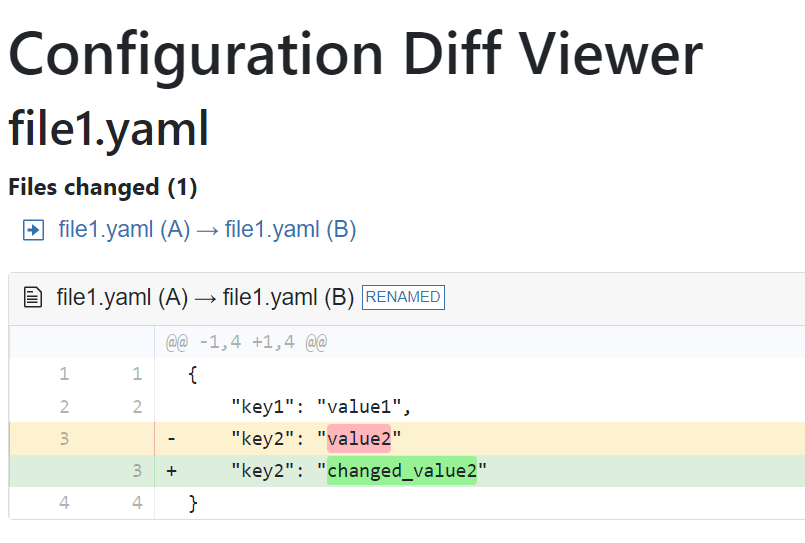Click the opening brace line of the diff
This screenshot has height=543, width=805.
pyautogui.click(x=193, y=374)
